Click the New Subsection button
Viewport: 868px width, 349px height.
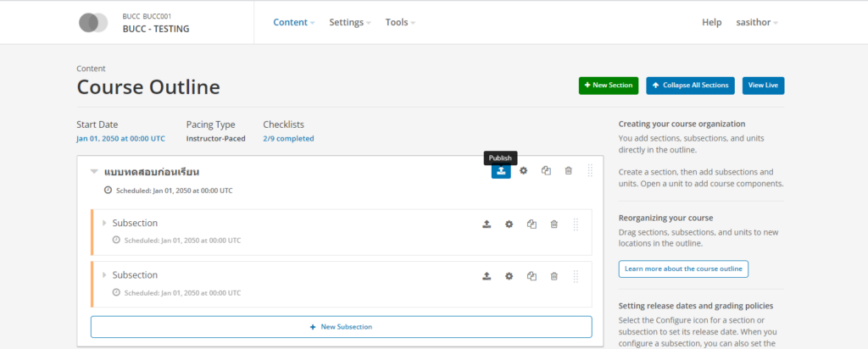[341, 327]
